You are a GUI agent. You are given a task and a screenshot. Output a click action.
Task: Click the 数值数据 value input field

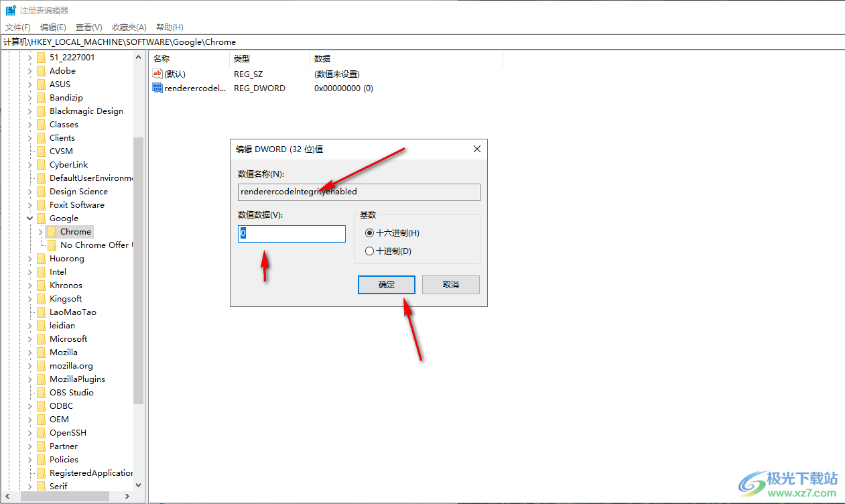[291, 233]
